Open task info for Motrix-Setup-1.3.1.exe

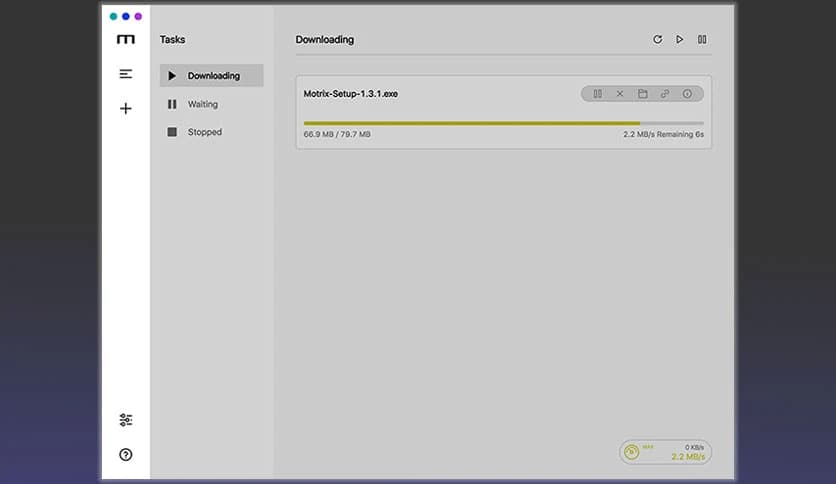(687, 94)
